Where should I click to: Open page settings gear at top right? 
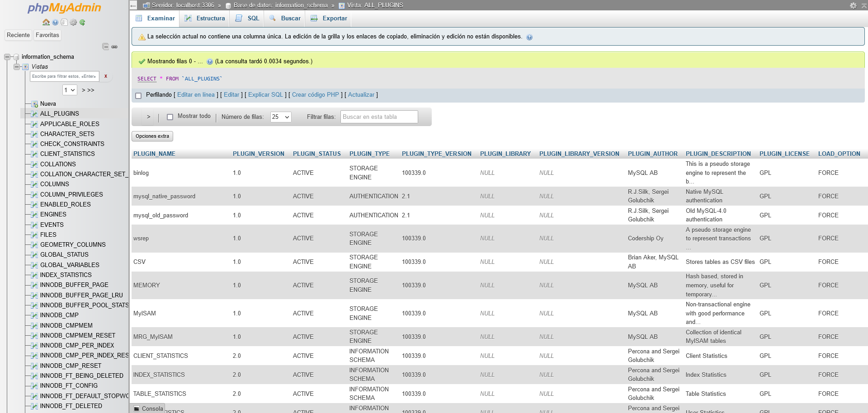click(x=853, y=5)
